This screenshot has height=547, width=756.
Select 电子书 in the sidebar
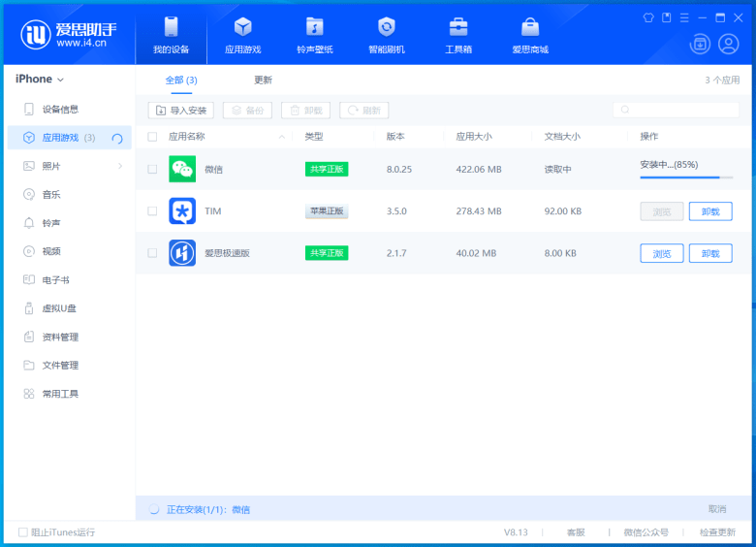coord(70,279)
